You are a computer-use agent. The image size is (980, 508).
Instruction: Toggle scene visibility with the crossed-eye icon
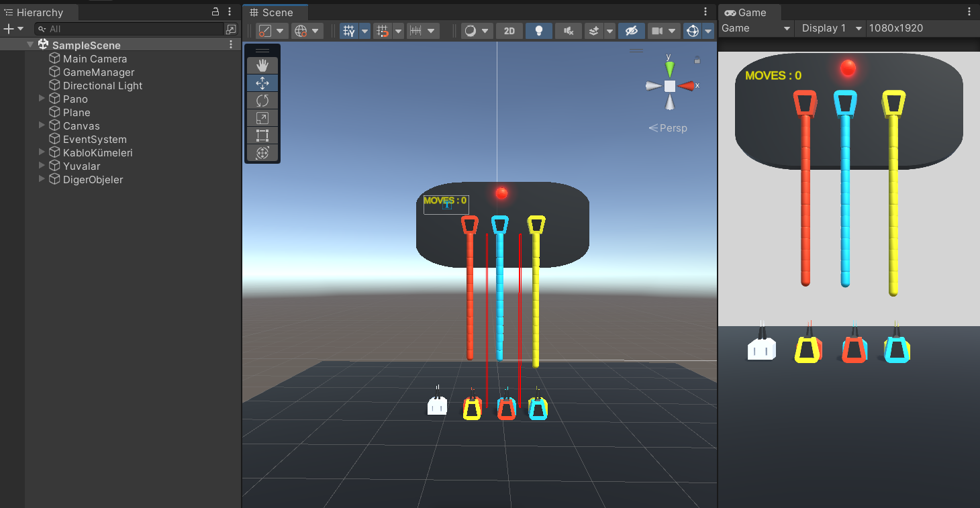click(x=631, y=30)
